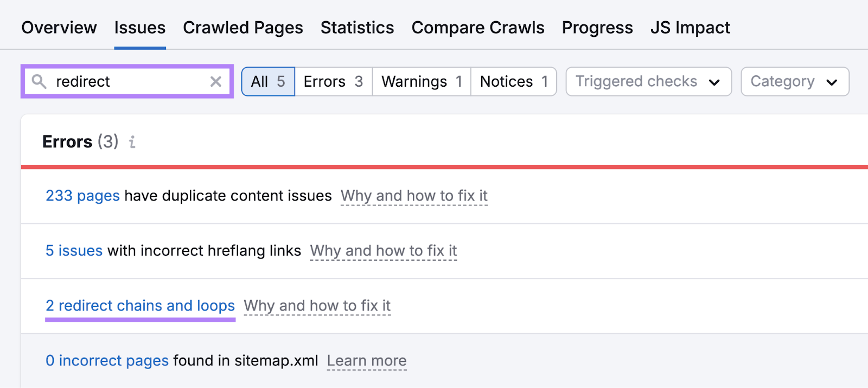Open the Category dropdown
This screenshot has width=868, height=388.
point(794,81)
